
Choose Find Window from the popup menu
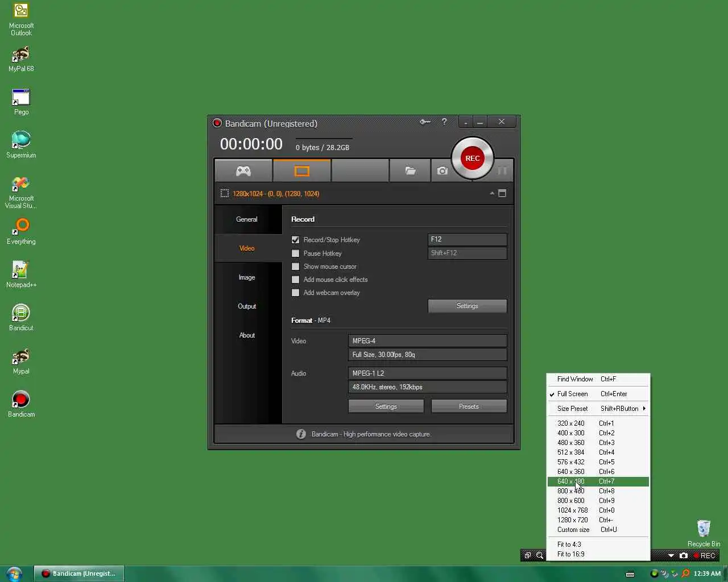[x=598, y=379]
